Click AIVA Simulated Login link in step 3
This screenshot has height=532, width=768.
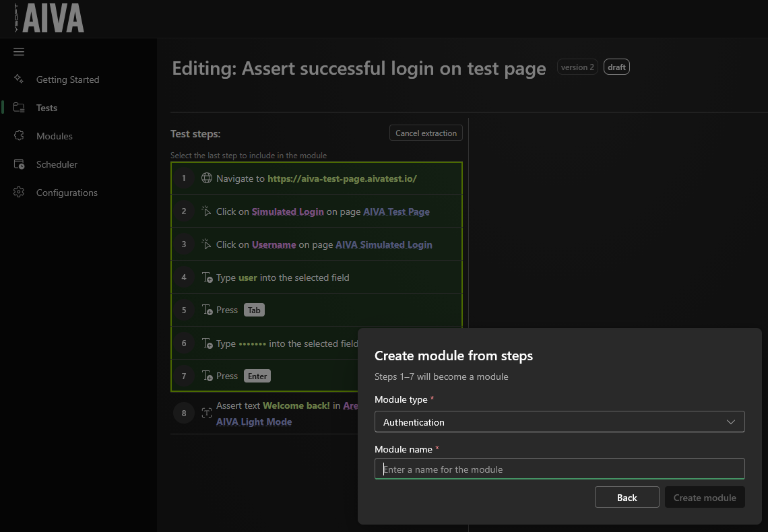coord(383,244)
